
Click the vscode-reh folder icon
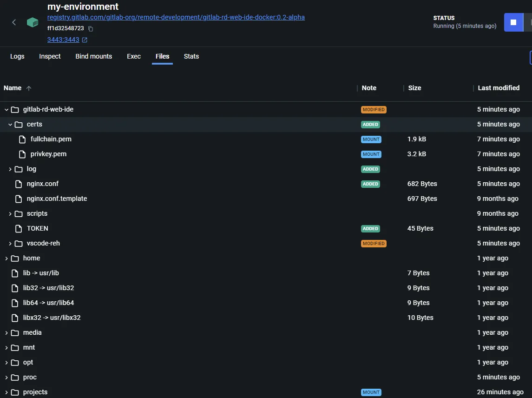19,244
